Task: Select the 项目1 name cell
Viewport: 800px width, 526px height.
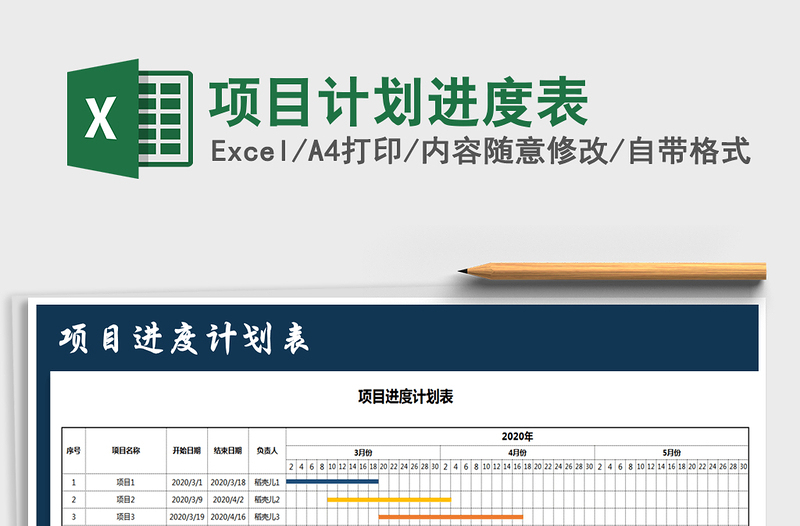Action: [x=126, y=482]
